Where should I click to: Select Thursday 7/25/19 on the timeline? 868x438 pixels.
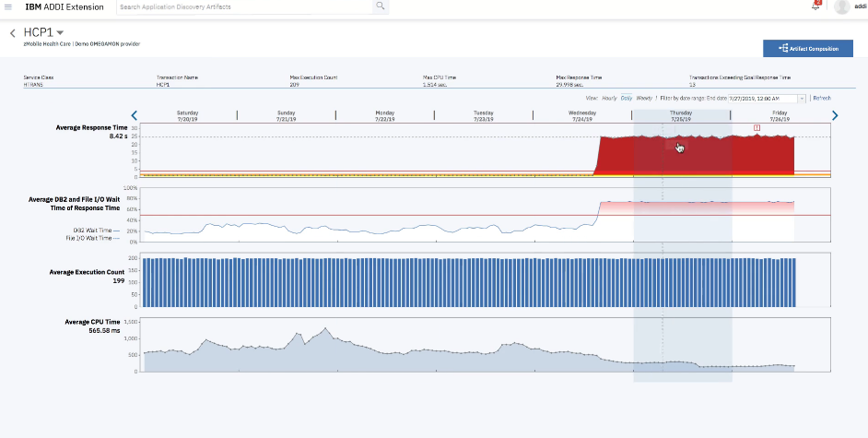coord(681,115)
